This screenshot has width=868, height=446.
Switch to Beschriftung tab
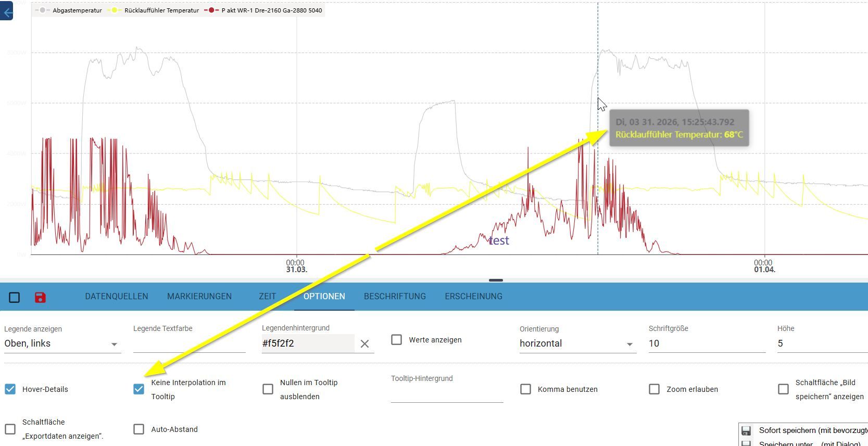pos(395,296)
